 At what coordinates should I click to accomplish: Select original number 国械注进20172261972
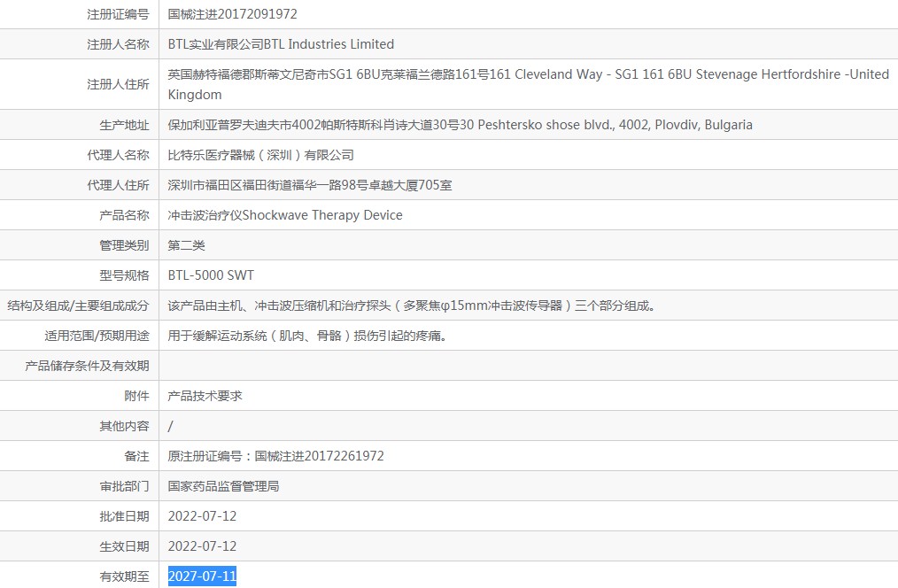tap(276, 456)
